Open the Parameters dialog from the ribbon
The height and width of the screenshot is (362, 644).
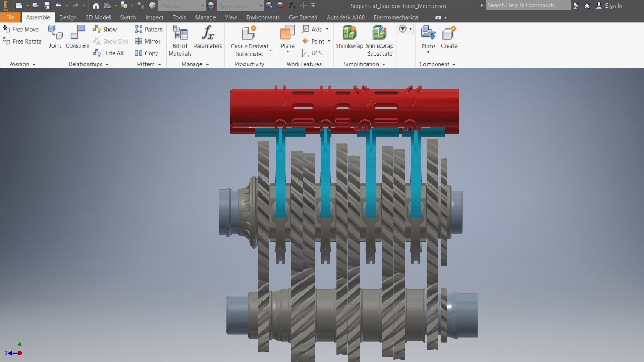pos(208,37)
